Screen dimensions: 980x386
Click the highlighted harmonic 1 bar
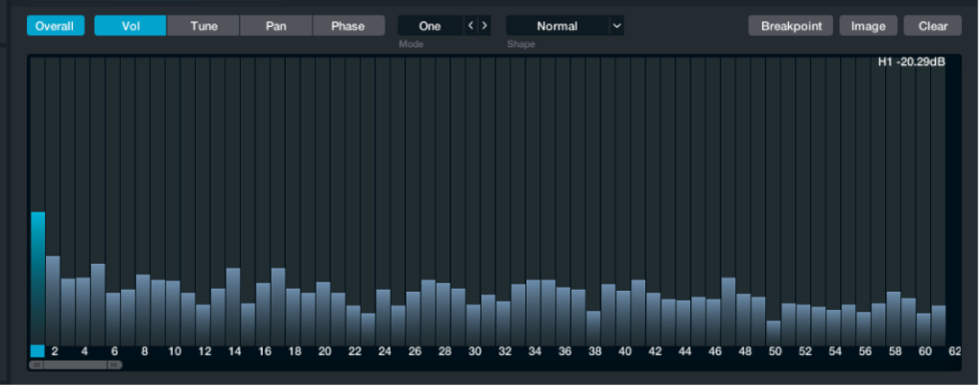click(x=37, y=277)
